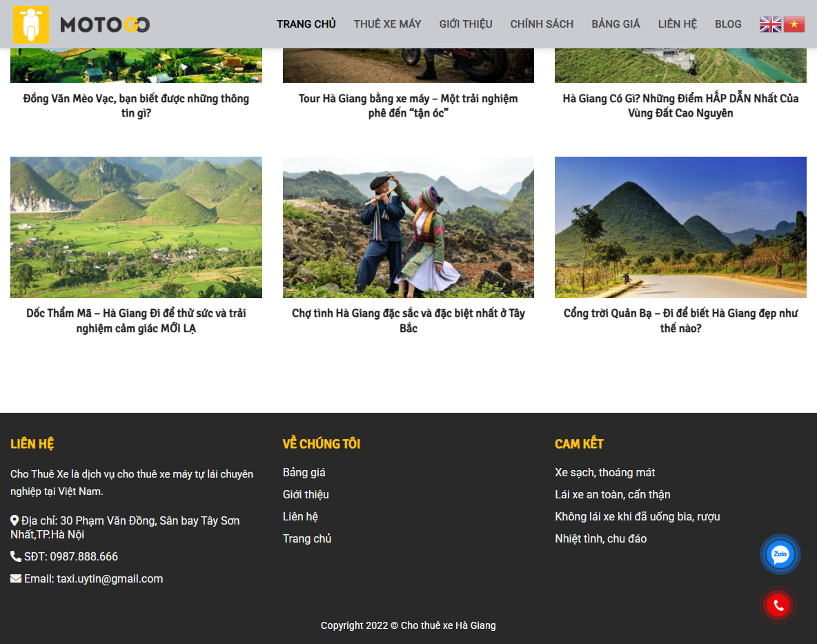This screenshot has height=644, width=817.
Task: Select the CHÍNH SÁCH navigation item
Action: pos(542,23)
